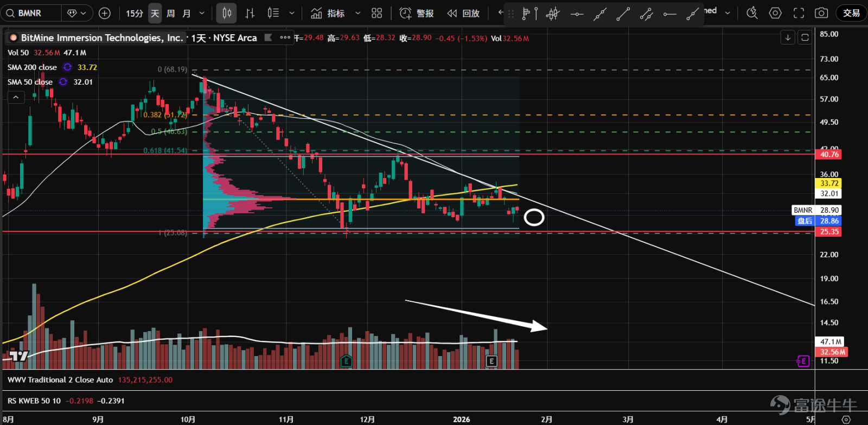Viewport: 868px width, 425px height.
Task: Select the 天 daily timeframe
Action: (x=155, y=13)
